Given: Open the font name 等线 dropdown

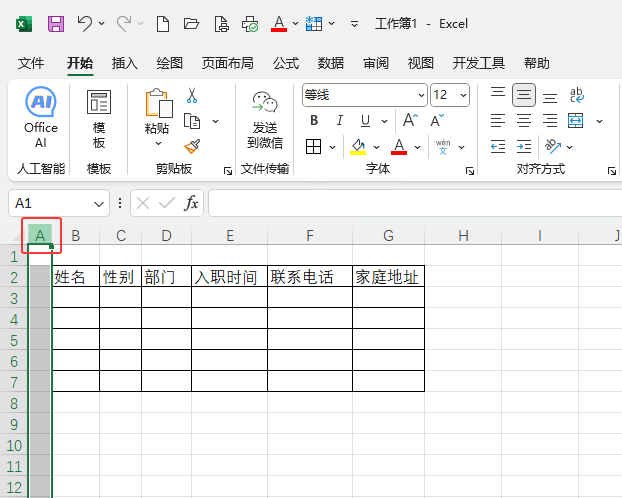Looking at the screenshot, I should (421, 95).
